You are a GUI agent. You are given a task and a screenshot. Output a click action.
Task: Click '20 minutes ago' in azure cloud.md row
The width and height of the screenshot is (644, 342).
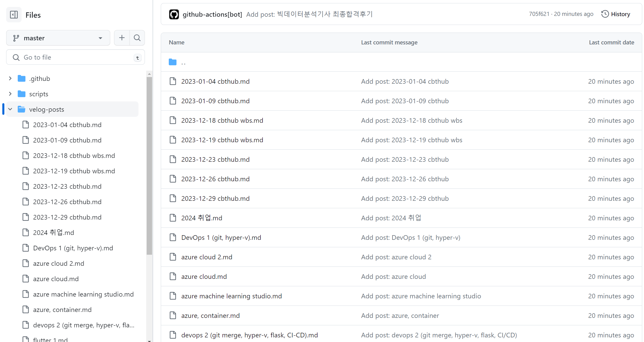coord(611,277)
